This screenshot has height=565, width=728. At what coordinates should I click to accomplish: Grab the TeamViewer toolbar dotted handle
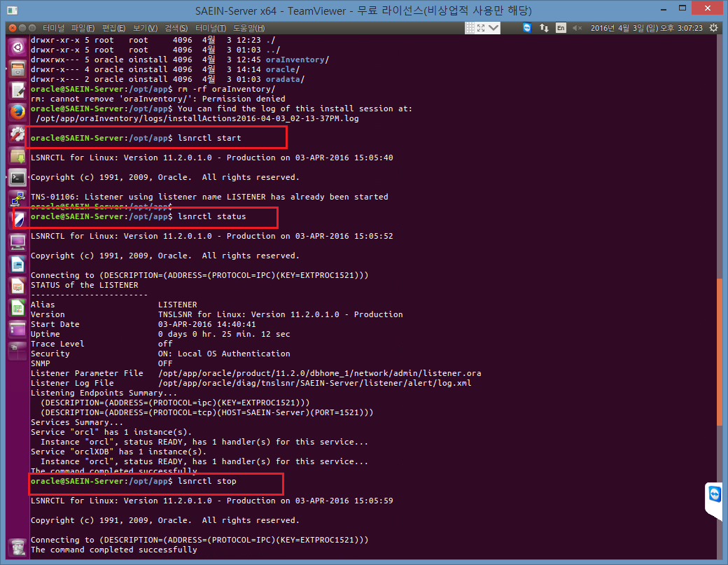(x=470, y=28)
